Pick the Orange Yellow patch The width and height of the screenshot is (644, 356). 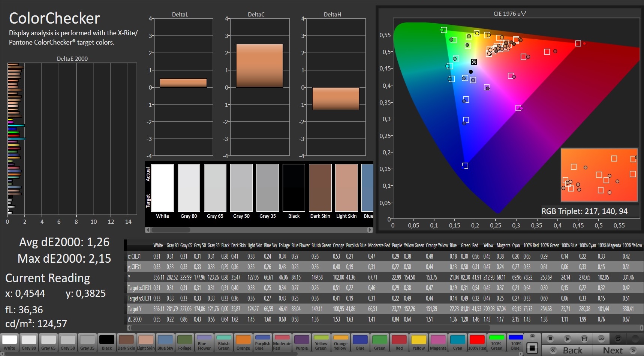[x=341, y=343]
